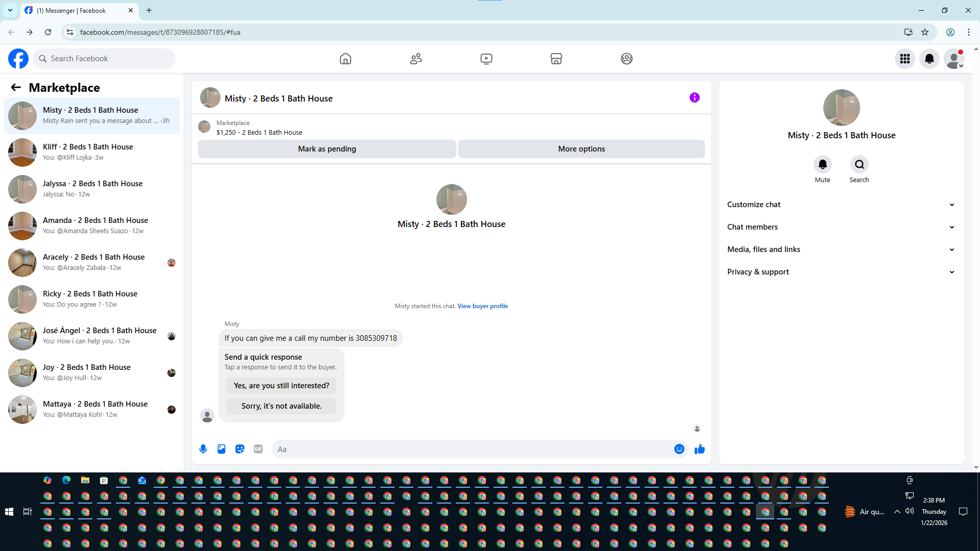Show hidden system tray icons chevron
This screenshot has height=551, width=980.
pyautogui.click(x=897, y=512)
